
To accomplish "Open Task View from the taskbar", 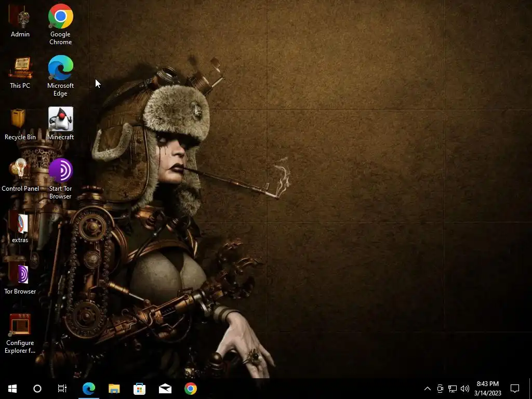I will point(62,389).
